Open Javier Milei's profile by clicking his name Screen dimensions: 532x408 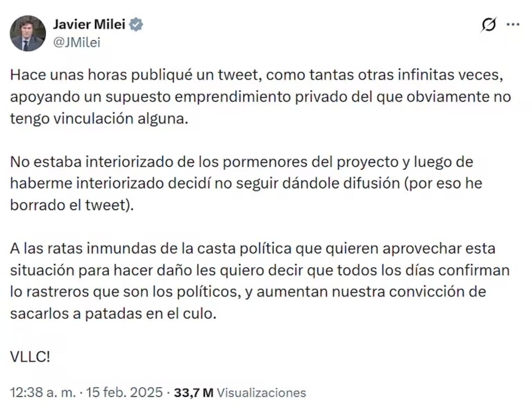click(x=91, y=24)
